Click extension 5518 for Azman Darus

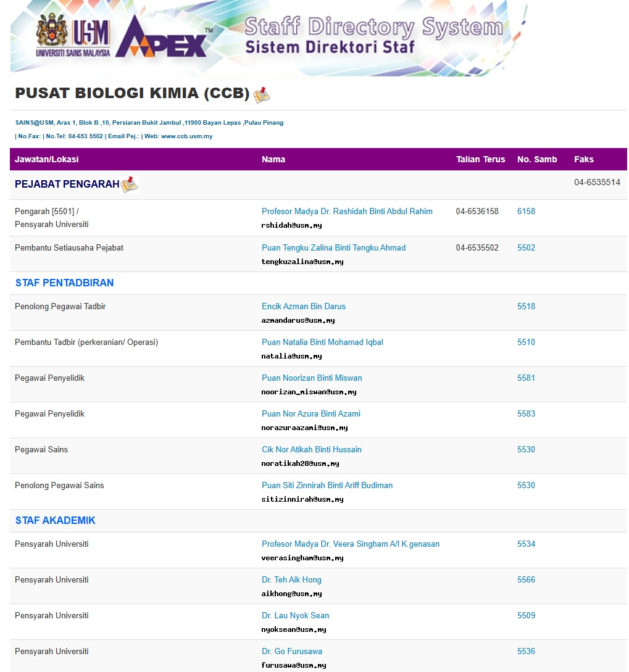coord(526,307)
